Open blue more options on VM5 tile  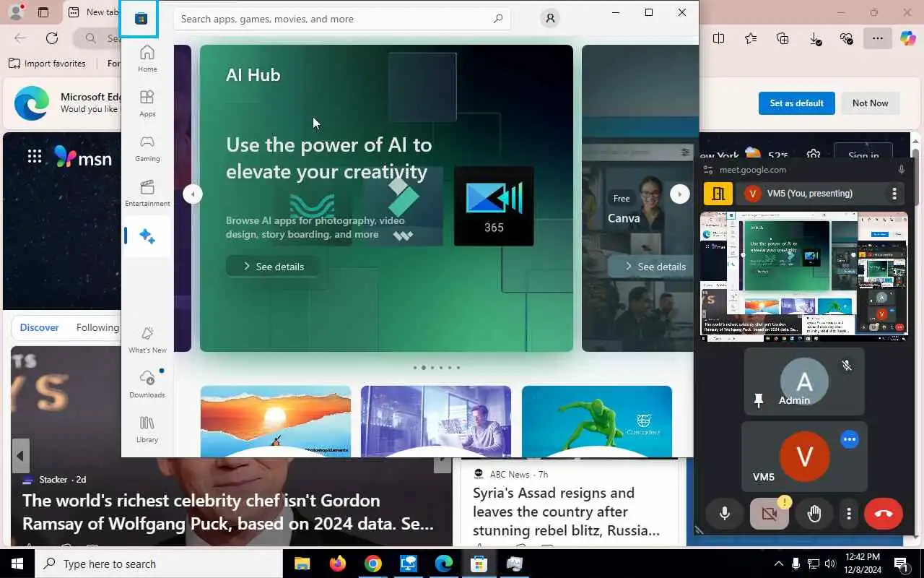(850, 439)
